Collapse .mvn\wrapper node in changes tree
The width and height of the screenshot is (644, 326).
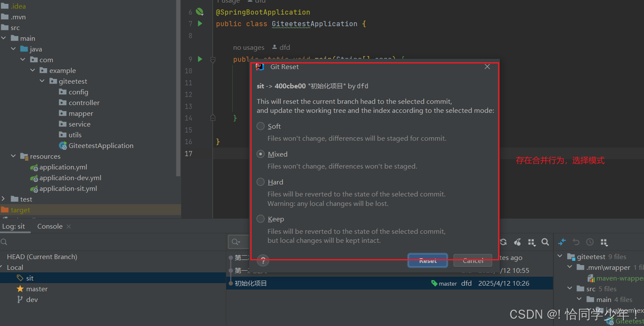pyautogui.click(x=570, y=267)
